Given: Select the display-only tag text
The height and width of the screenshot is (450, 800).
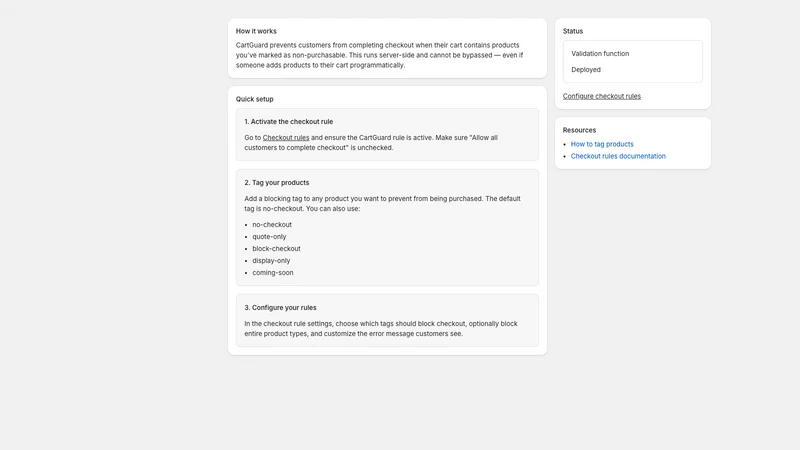Looking at the screenshot, I should tap(271, 261).
